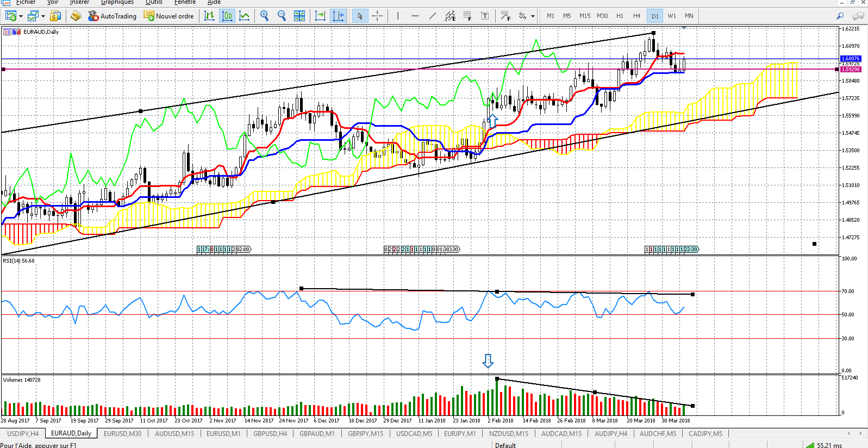The height and width of the screenshot is (448, 868).
Task: Expand the profiles dropdown arrow
Action: (x=43, y=16)
